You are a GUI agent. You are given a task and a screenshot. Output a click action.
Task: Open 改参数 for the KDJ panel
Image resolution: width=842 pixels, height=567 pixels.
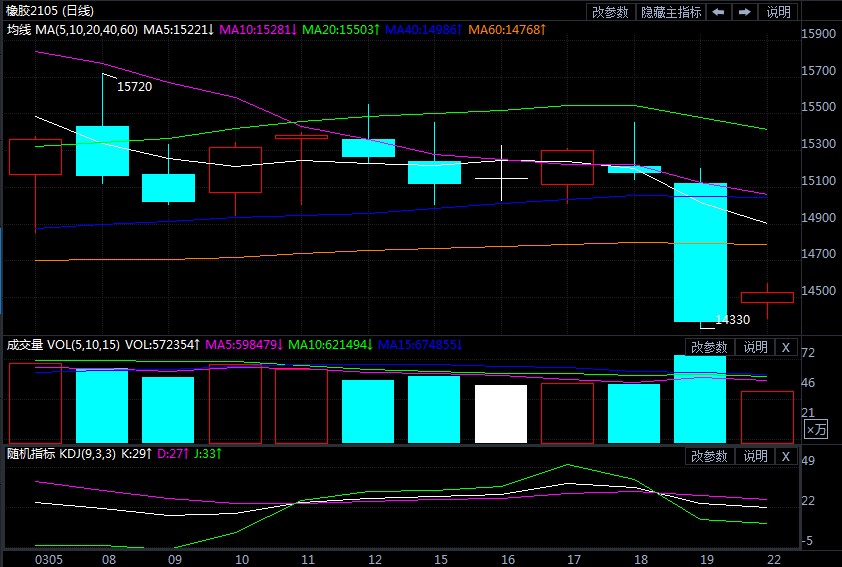click(x=709, y=456)
